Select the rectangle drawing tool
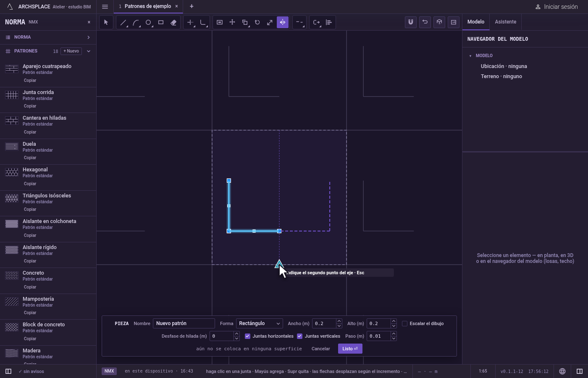Image resolution: width=588 pixels, height=378 pixels. (x=161, y=22)
